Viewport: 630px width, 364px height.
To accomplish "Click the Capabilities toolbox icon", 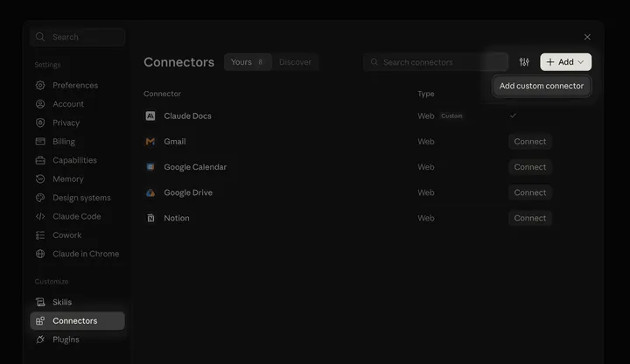I will pos(40,160).
